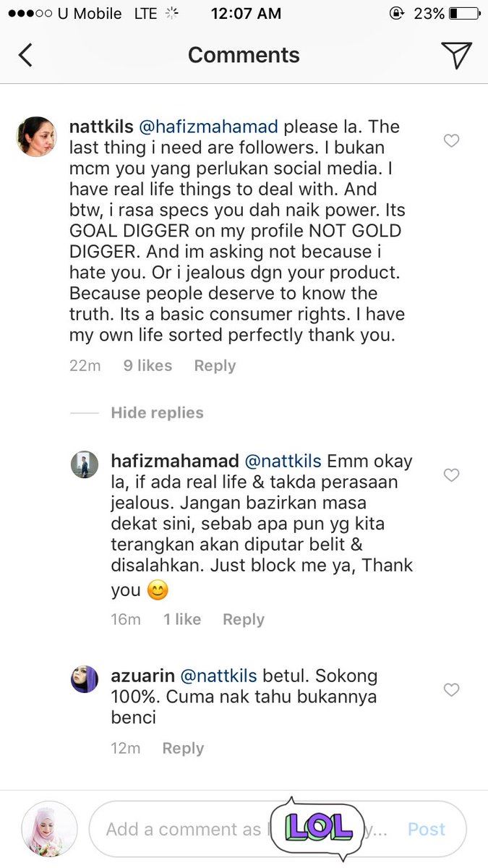Tap the heart to like nattkils' comment

tap(452, 141)
